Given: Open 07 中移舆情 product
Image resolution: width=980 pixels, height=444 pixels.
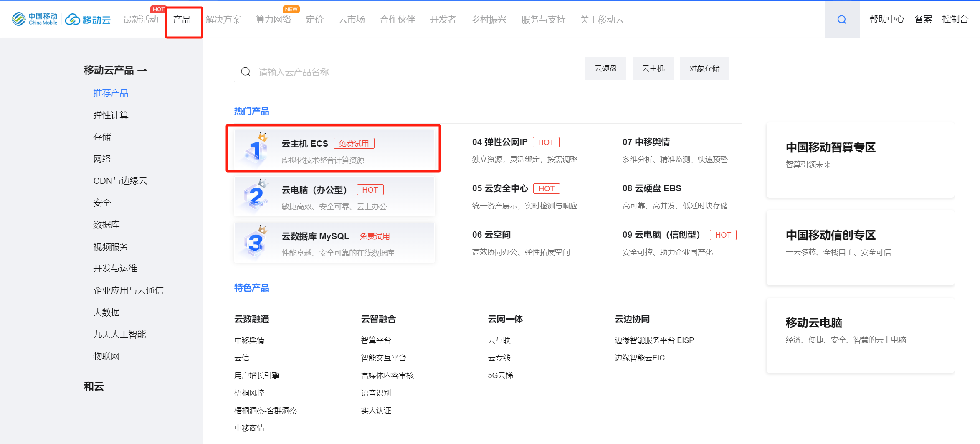Looking at the screenshot, I should 646,142.
